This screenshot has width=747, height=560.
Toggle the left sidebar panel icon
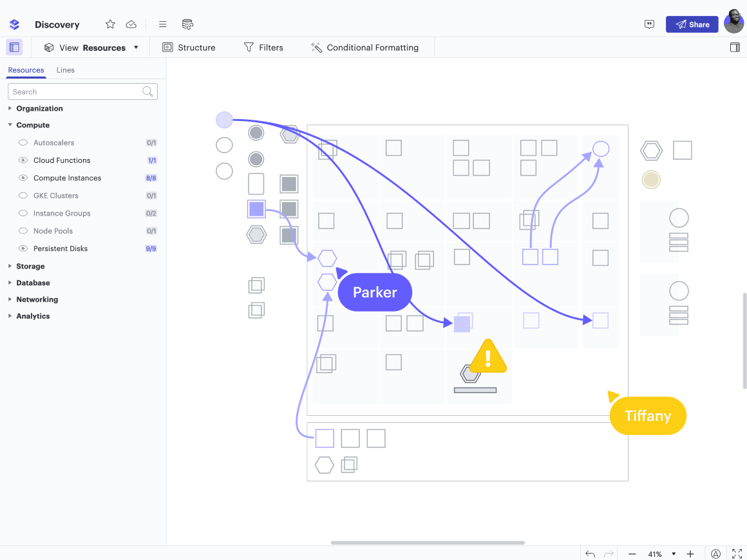coord(14,47)
